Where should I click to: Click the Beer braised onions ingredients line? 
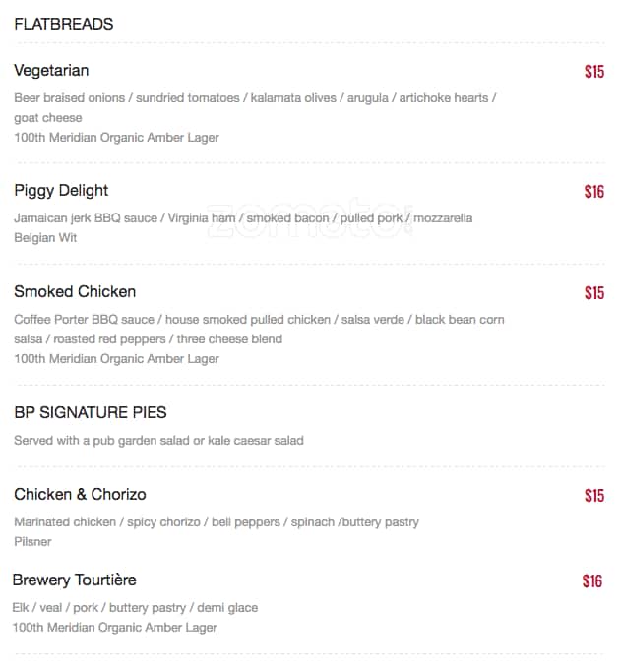[x=255, y=98]
